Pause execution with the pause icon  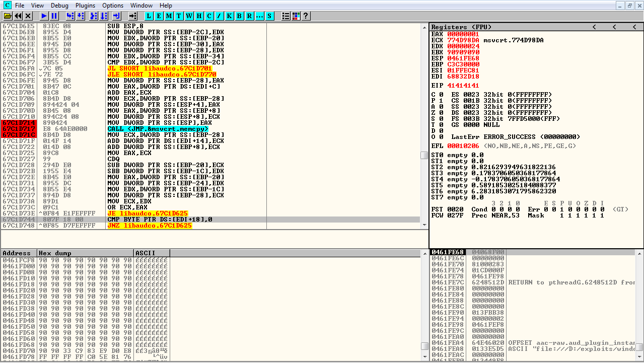tap(54, 16)
